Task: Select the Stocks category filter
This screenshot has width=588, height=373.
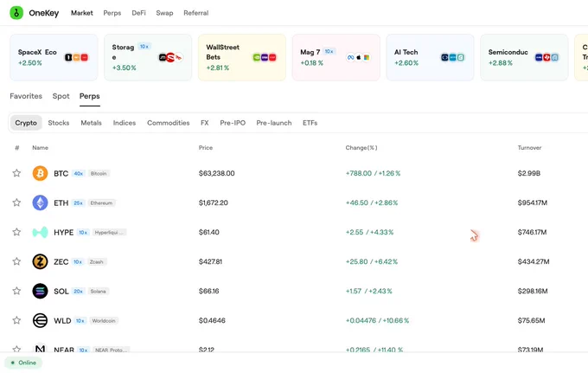Action: point(59,123)
